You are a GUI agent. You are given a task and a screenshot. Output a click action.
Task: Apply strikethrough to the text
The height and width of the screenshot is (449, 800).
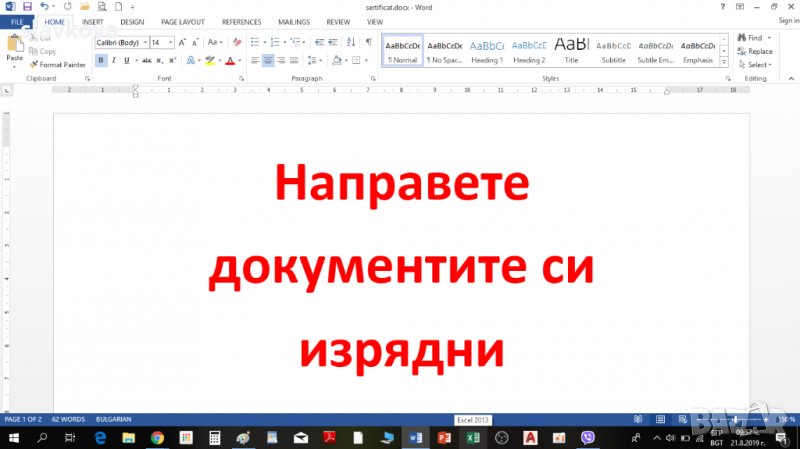146,60
